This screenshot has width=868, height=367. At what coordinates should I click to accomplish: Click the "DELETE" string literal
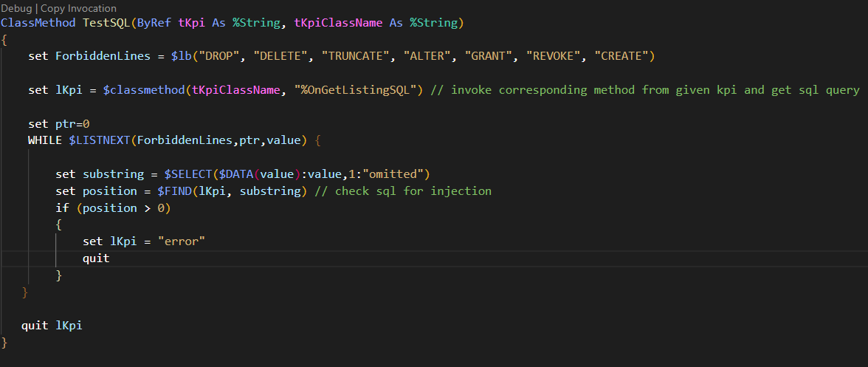[280, 56]
